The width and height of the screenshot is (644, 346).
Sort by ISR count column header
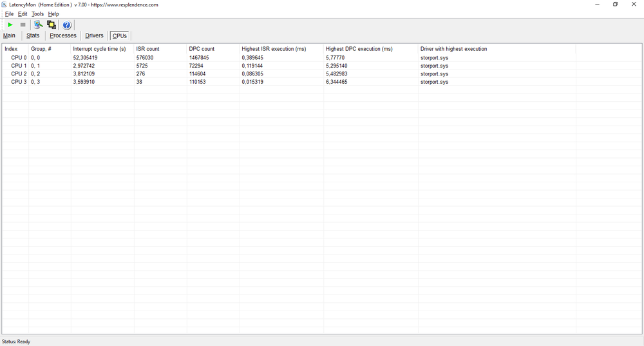pos(147,49)
